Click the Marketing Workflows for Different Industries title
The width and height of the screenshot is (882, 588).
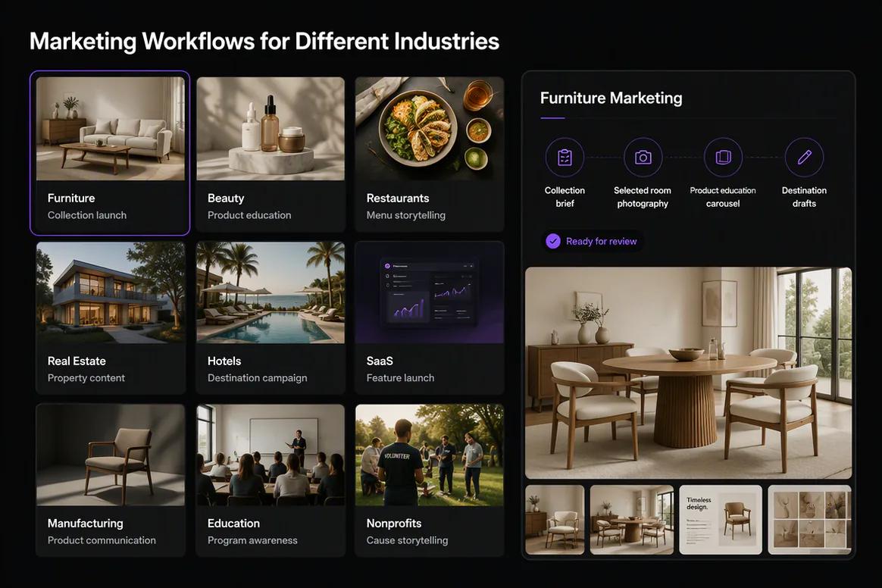tap(264, 41)
